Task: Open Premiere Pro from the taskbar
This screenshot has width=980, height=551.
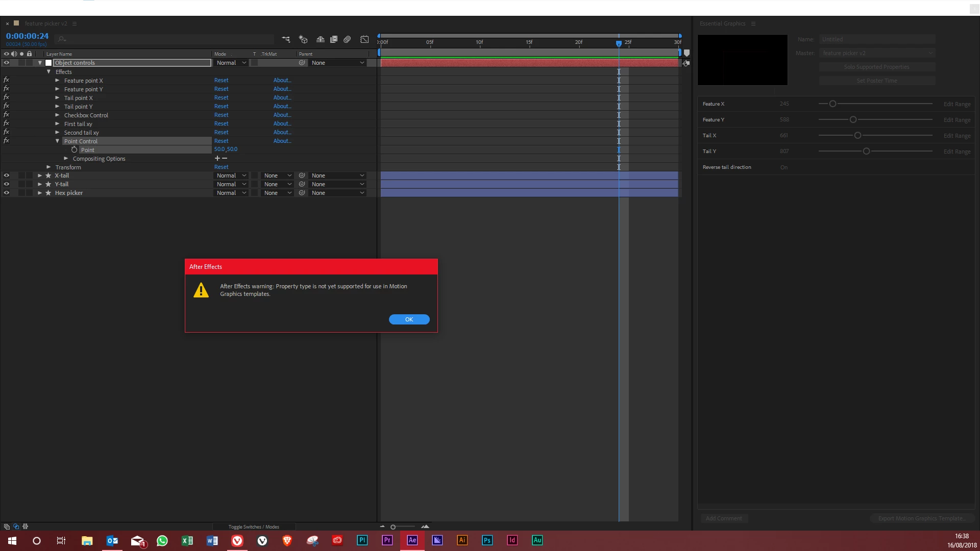Action: tap(387, 540)
